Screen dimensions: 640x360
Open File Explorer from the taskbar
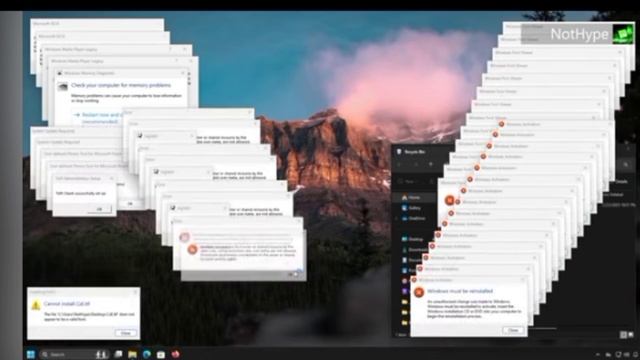(x=132, y=354)
